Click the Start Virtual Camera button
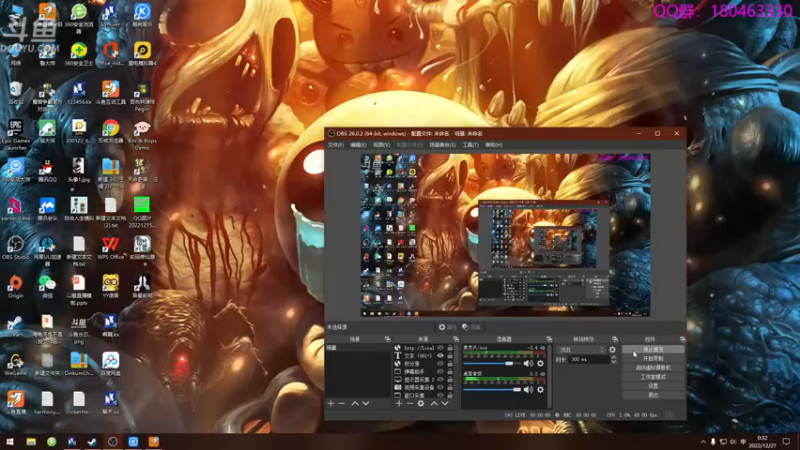800x450 pixels. [x=653, y=368]
